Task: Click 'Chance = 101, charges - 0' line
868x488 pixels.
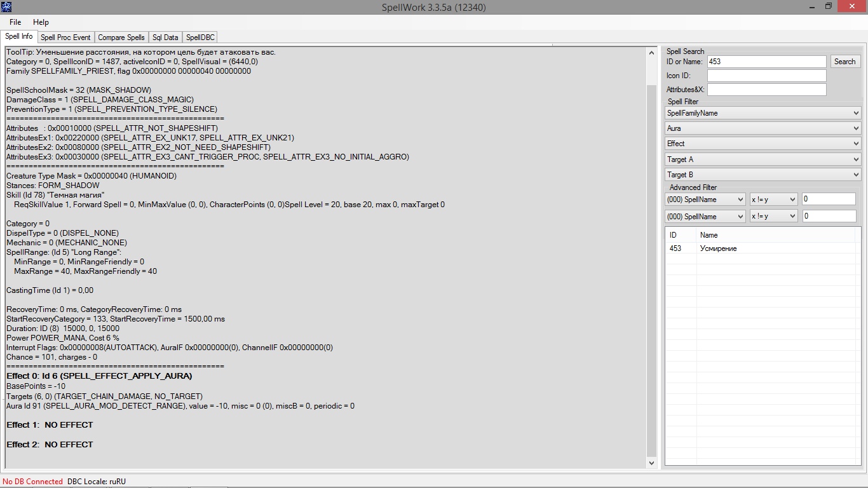Action: [x=51, y=357]
